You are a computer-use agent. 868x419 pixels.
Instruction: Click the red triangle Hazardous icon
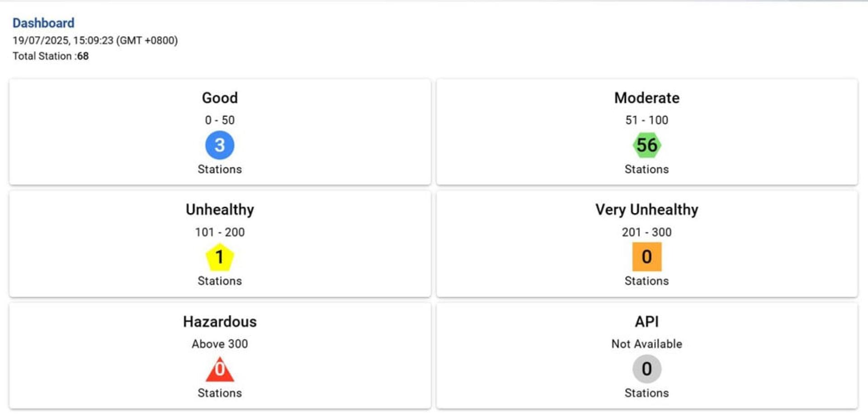coord(220,369)
